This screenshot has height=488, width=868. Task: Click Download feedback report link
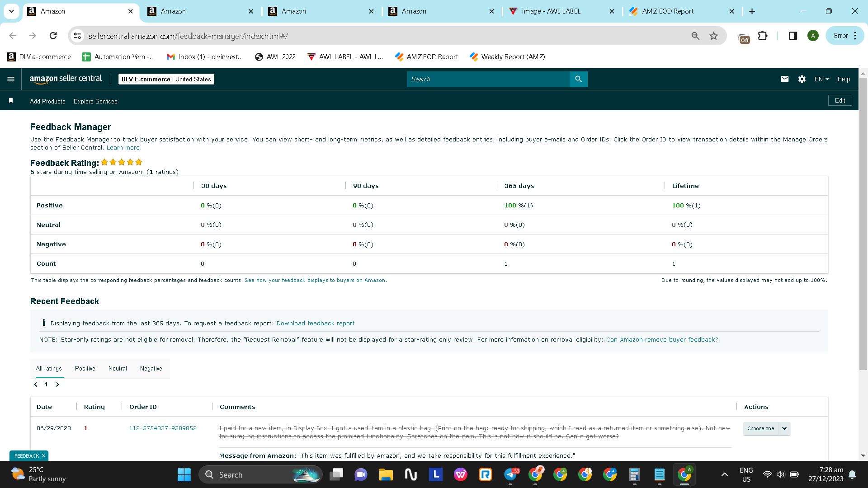316,324
